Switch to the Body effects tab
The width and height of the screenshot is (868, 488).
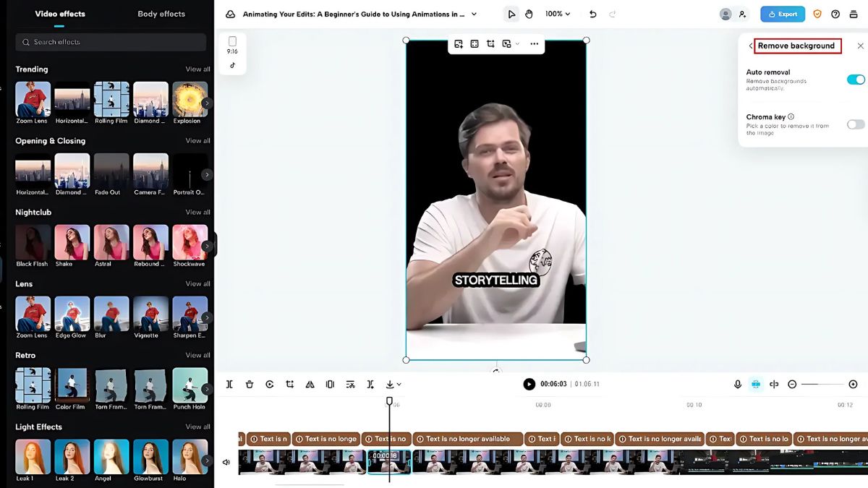pos(161,14)
